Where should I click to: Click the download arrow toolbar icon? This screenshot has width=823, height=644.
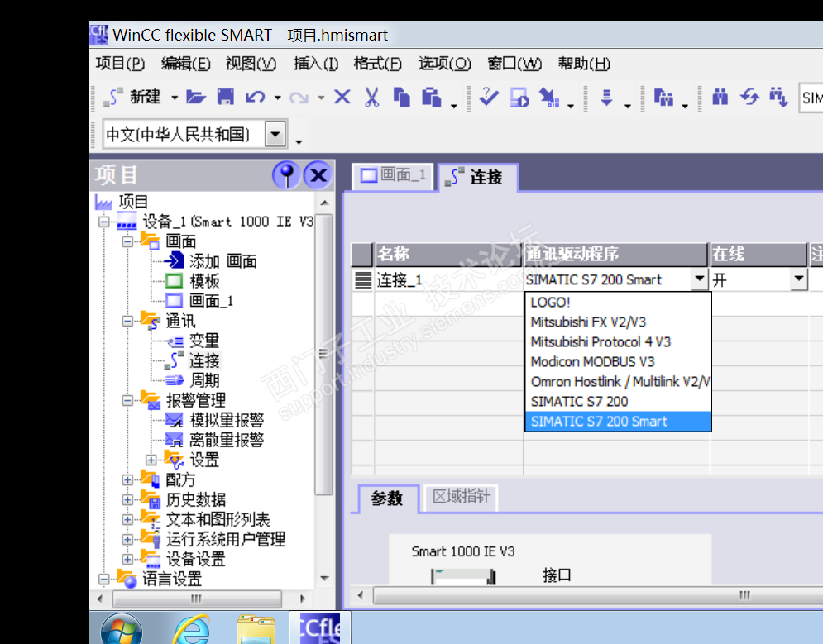[606, 98]
